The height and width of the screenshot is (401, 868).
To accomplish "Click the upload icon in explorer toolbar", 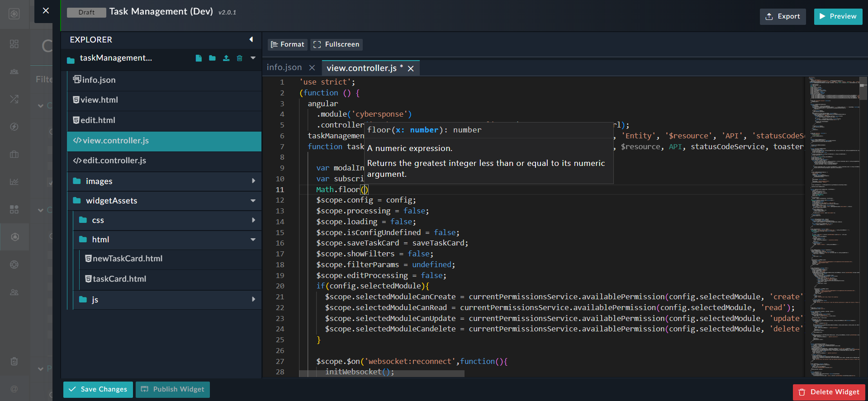I will pyautogui.click(x=226, y=58).
